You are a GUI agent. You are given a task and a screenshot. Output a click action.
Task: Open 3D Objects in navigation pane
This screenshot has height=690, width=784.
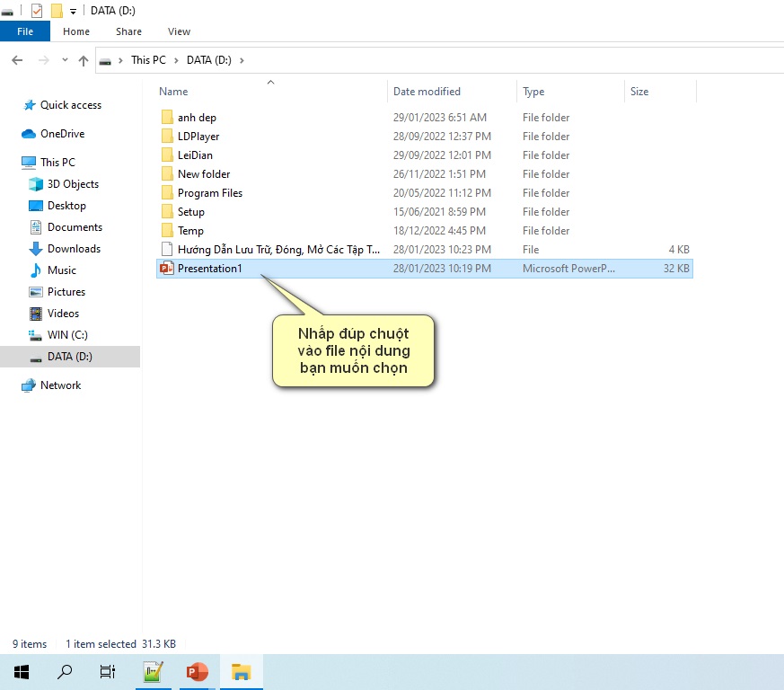click(x=73, y=183)
